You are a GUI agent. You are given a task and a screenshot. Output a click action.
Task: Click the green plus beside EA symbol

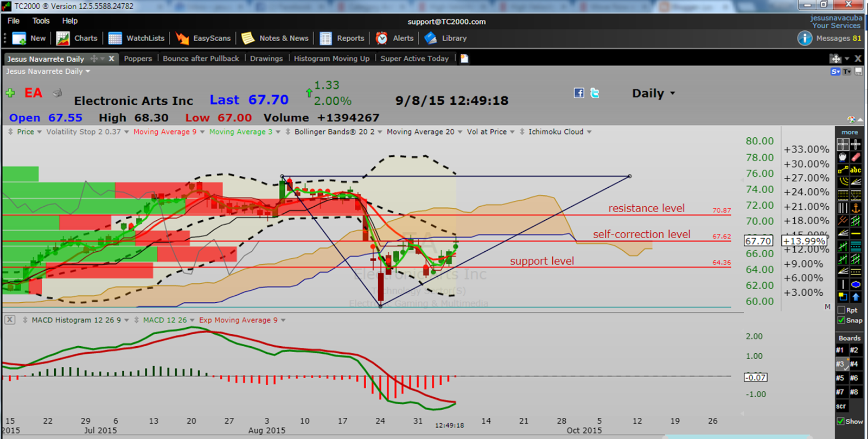[x=10, y=93]
